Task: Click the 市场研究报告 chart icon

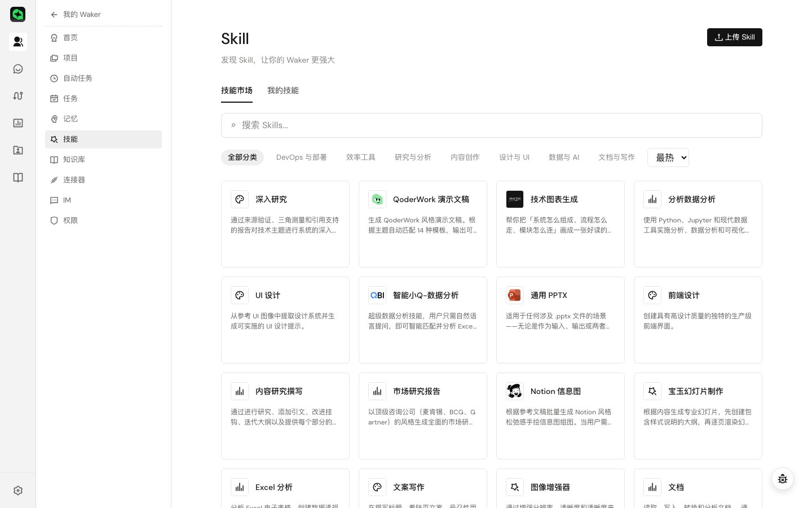Action: coord(377,391)
